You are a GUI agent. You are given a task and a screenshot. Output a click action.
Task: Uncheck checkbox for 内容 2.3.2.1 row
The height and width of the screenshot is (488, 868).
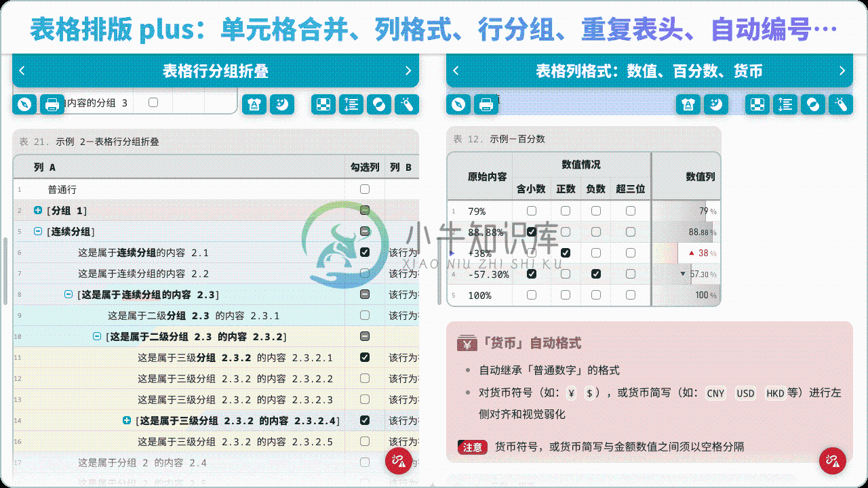365,357
